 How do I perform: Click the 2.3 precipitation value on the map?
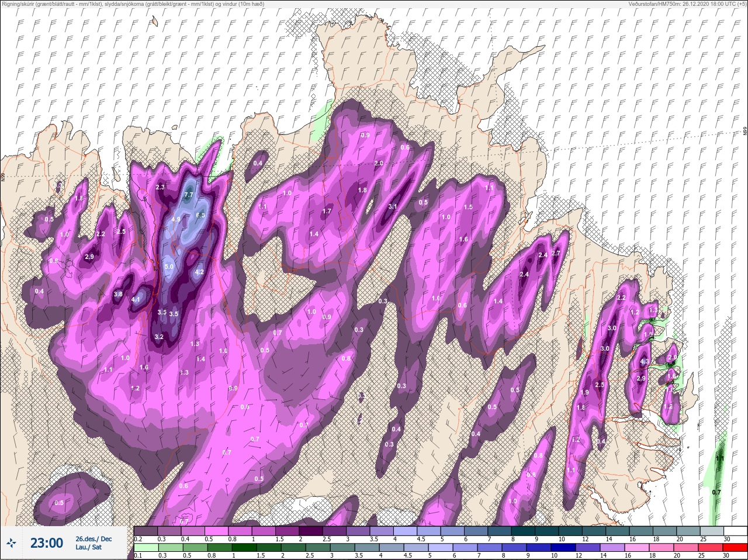coord(161,187)
